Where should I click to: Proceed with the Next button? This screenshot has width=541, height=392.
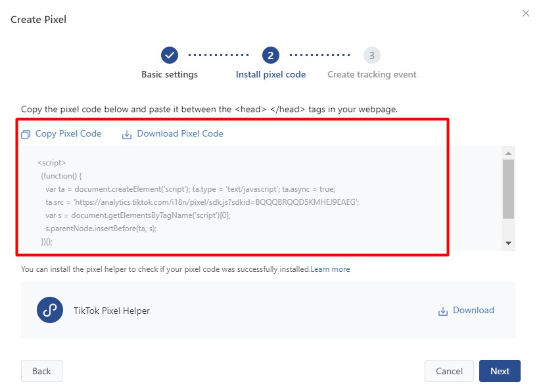pos(500,371)
